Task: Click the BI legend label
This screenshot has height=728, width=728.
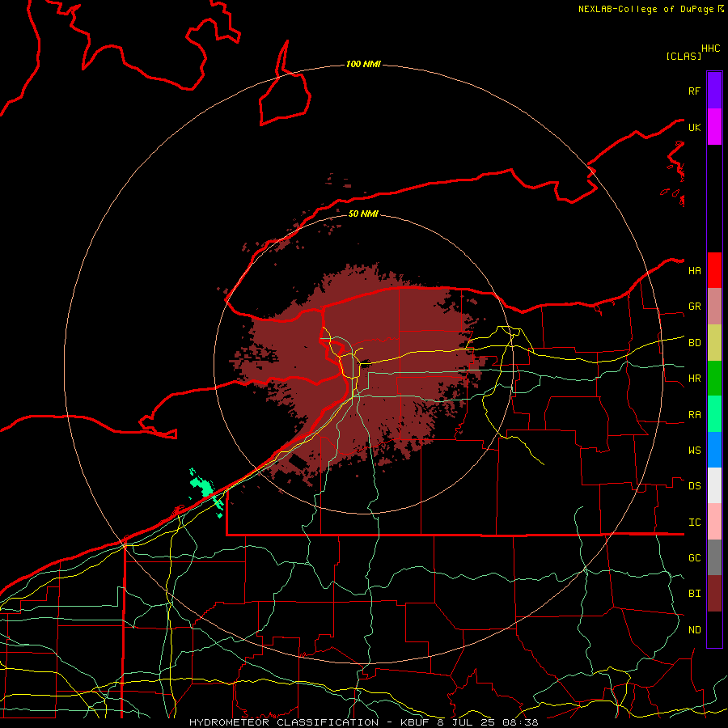Action: (x=694, y=594)
